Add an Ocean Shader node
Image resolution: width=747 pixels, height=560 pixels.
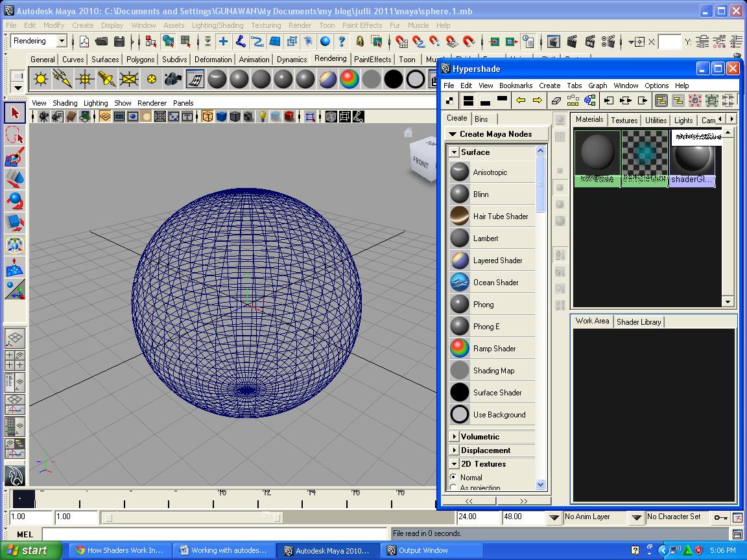(x=492, y=282)
